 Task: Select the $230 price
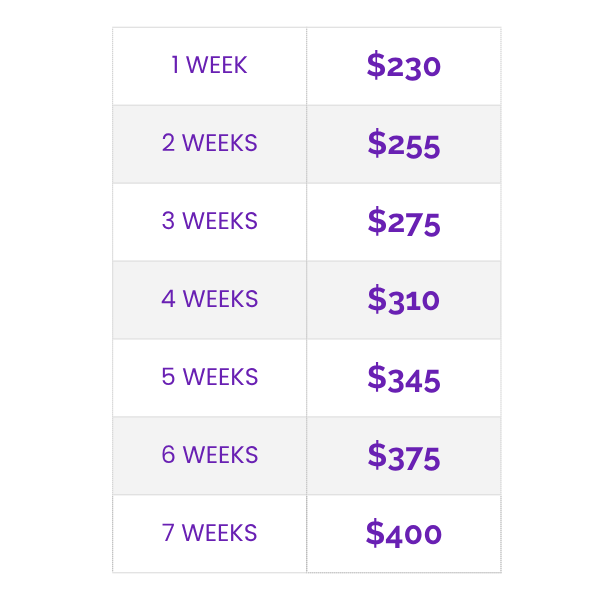(403, 66)
